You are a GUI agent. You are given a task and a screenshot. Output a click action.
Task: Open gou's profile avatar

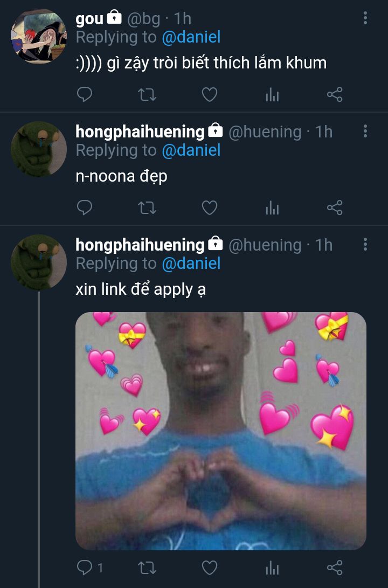[39, 36]
